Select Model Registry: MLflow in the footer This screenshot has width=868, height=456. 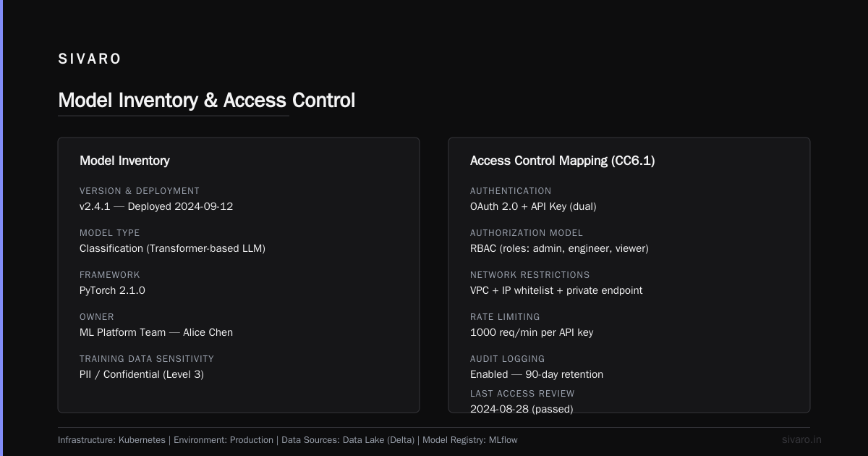[x=470, y=439]
